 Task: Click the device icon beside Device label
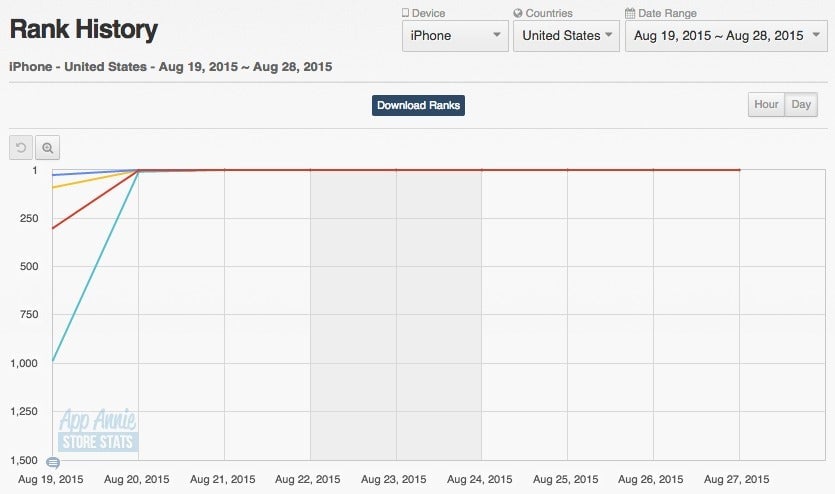405,13
